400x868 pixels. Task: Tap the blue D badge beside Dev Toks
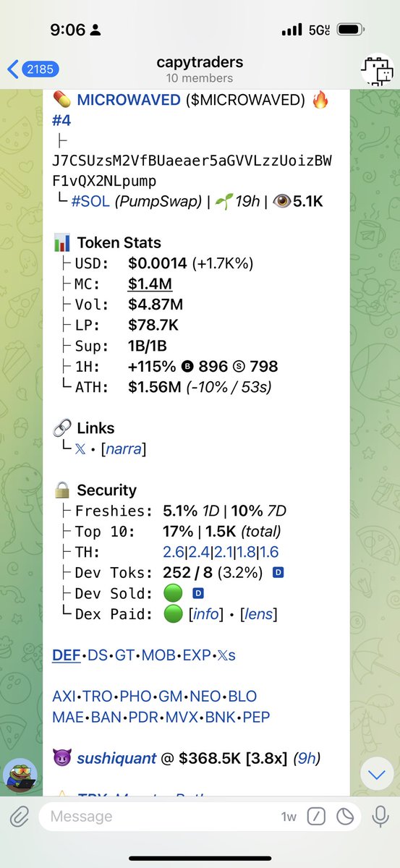277,573
